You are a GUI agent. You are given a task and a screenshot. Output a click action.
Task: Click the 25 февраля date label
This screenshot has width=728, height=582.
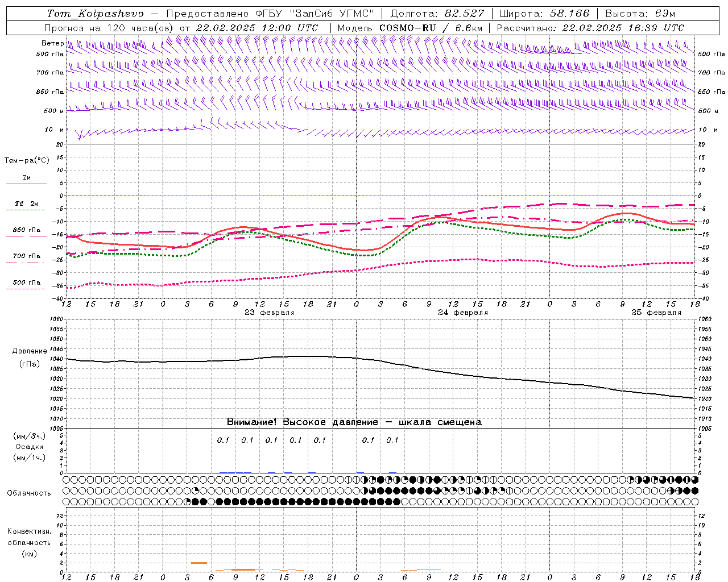656,313
